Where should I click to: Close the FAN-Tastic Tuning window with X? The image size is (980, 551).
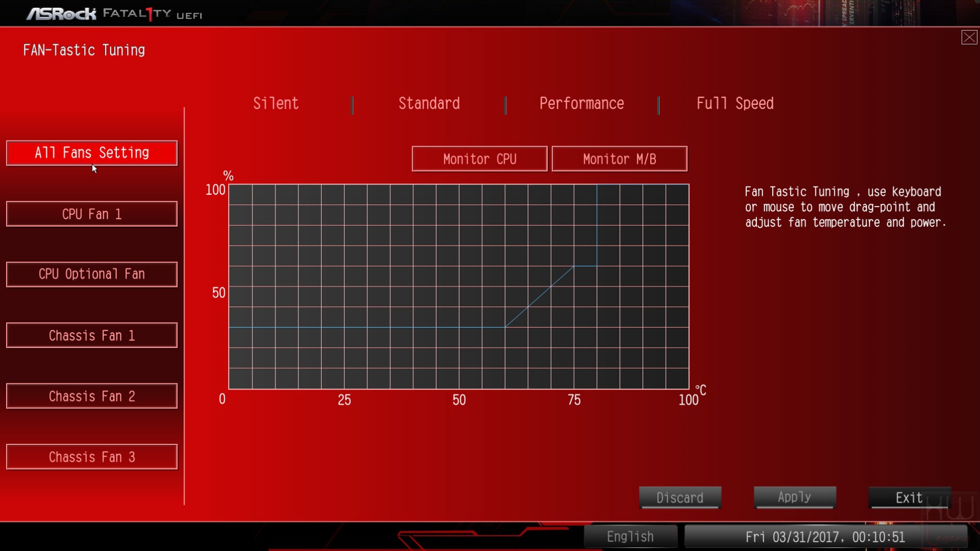coord(969,37)
